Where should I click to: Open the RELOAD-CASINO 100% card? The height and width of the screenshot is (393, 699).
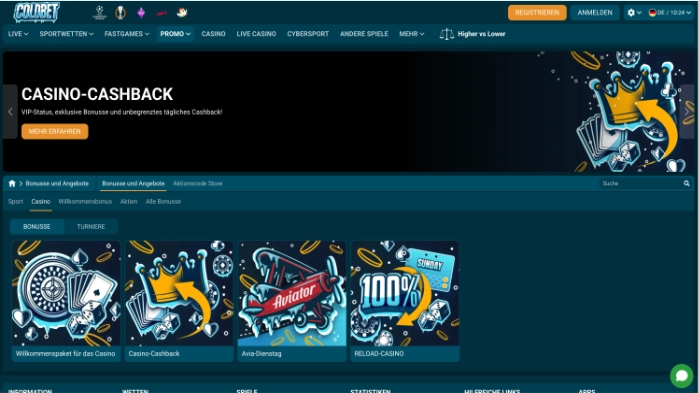tap(405, 301)
